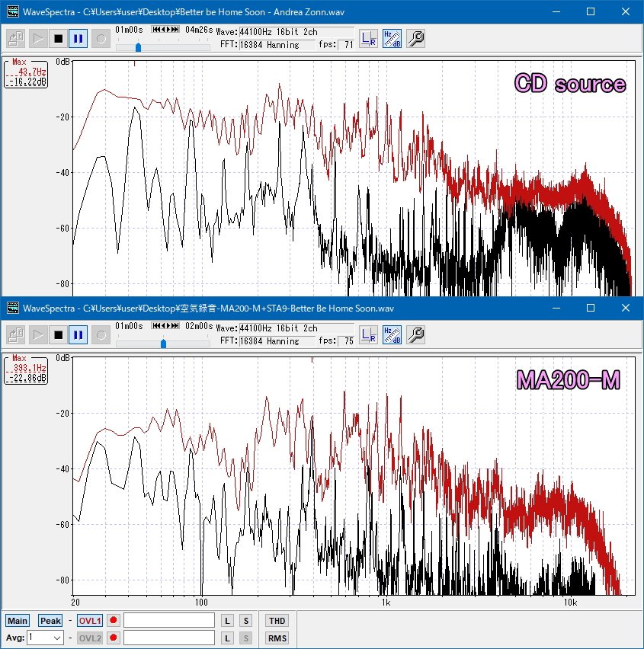644x649 pixels.
Task: Click the S save button for OVL1
Action: [246, 621]
